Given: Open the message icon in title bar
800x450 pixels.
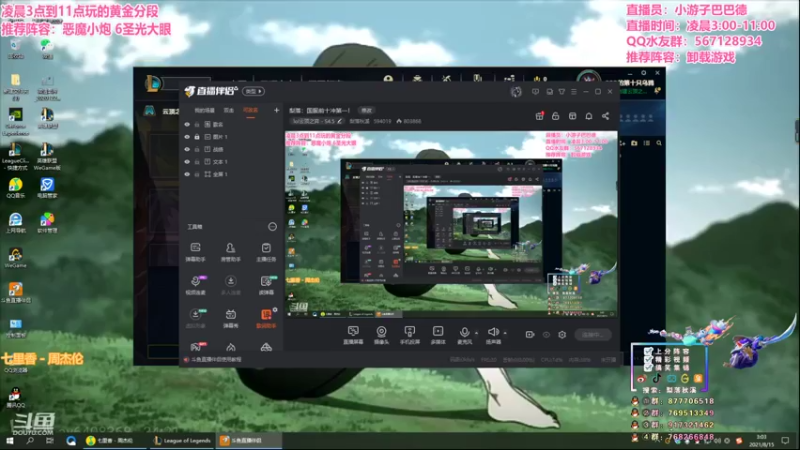Looking at the screenshot, I should pos(535,92).
